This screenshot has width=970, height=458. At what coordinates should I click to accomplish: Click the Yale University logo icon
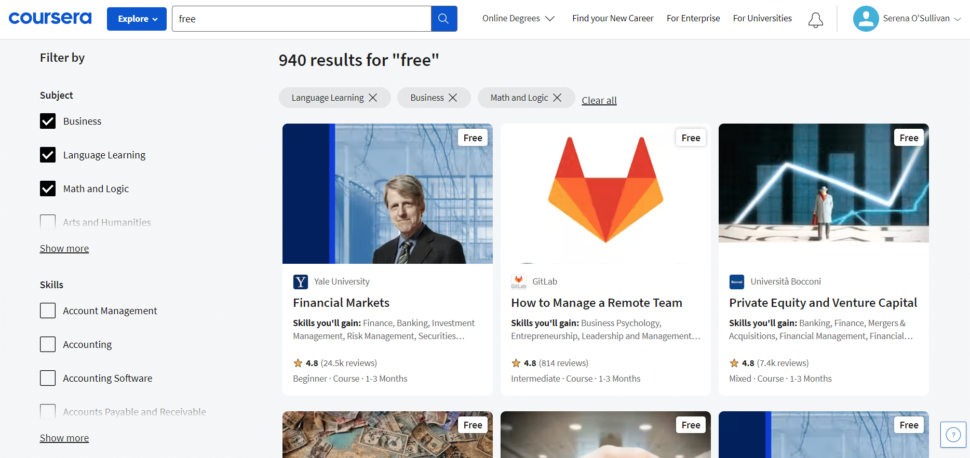pos(301,282)
